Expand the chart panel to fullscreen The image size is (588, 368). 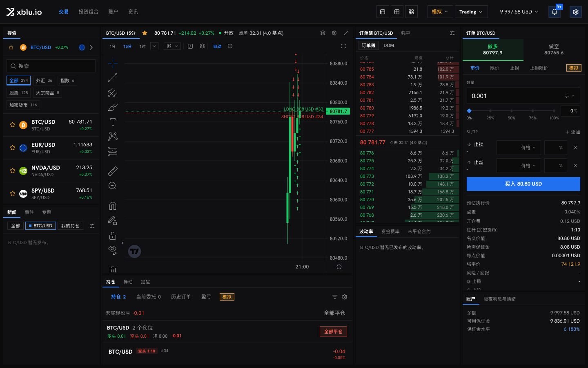pyautogui.click(x=346, y=33)
